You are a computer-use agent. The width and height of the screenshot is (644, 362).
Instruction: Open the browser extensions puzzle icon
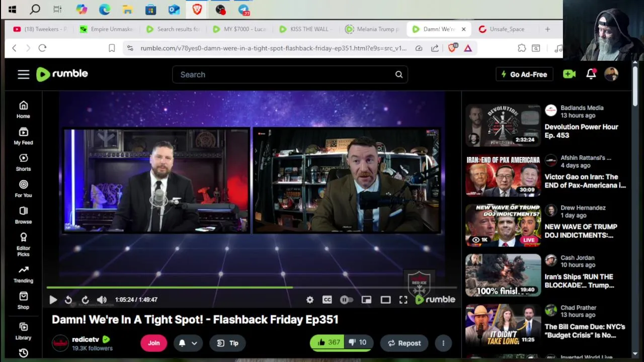click(x=522, y=48)
